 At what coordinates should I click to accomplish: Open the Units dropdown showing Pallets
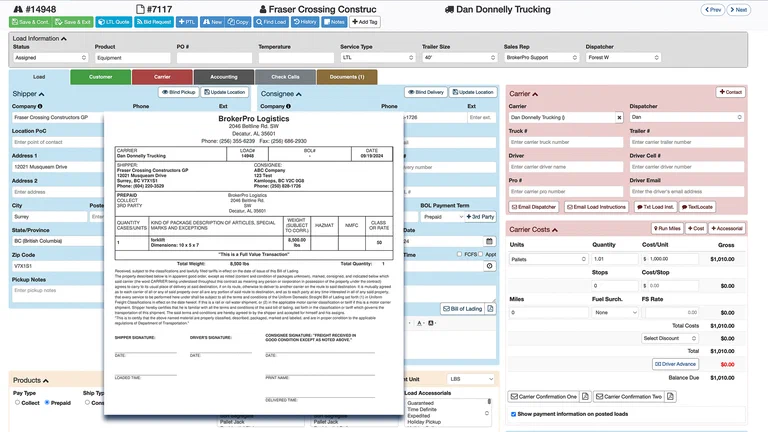click(x=548, y=259)
